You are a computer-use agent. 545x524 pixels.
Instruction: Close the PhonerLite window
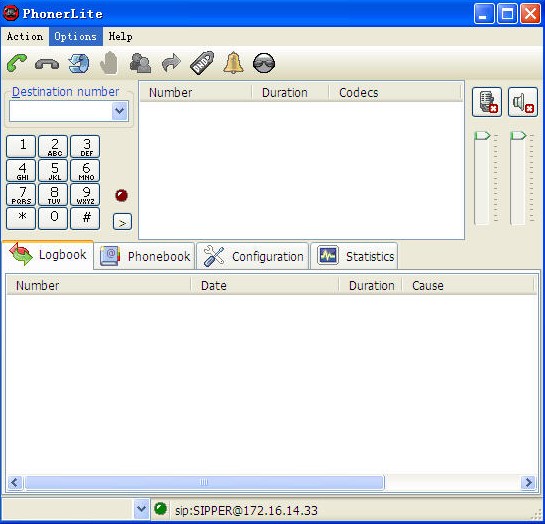coord(530,14)
